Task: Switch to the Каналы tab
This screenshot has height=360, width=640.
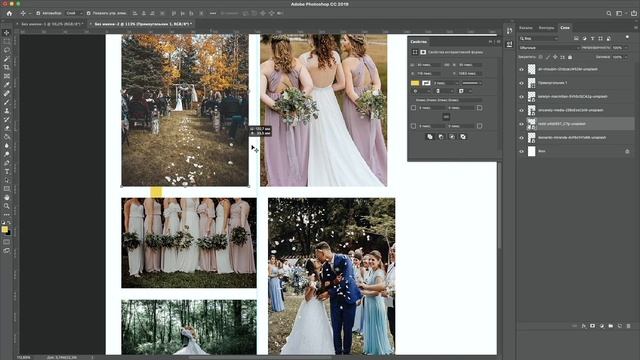Action: [x=526, y=28]
